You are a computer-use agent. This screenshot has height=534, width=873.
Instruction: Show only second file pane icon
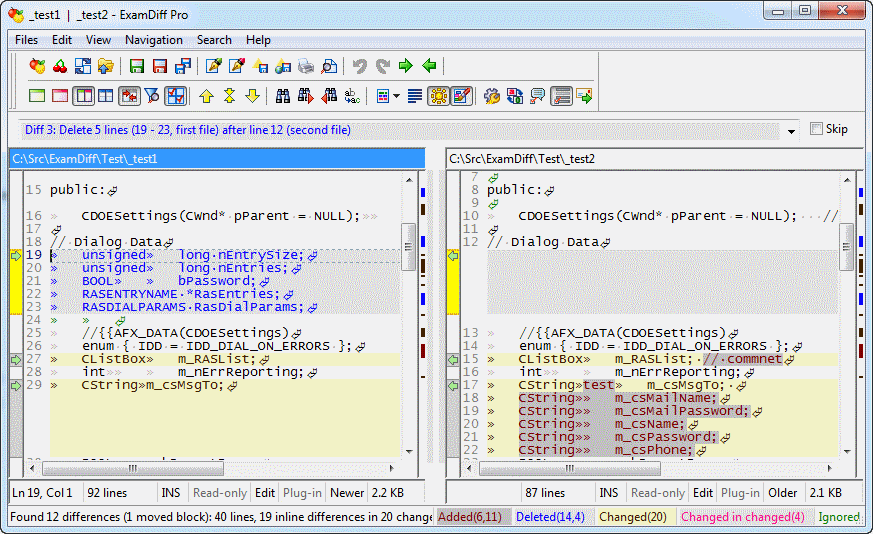tap(60, 96)
